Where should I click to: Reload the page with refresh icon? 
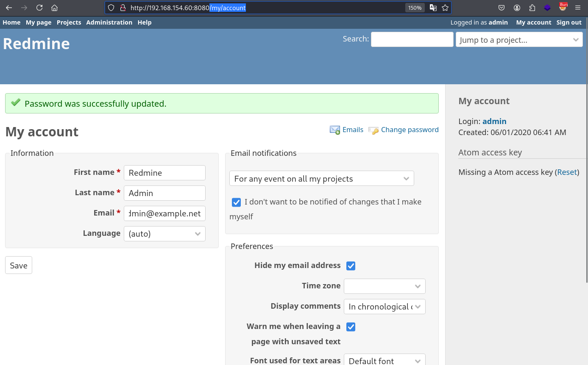(39, 8)
